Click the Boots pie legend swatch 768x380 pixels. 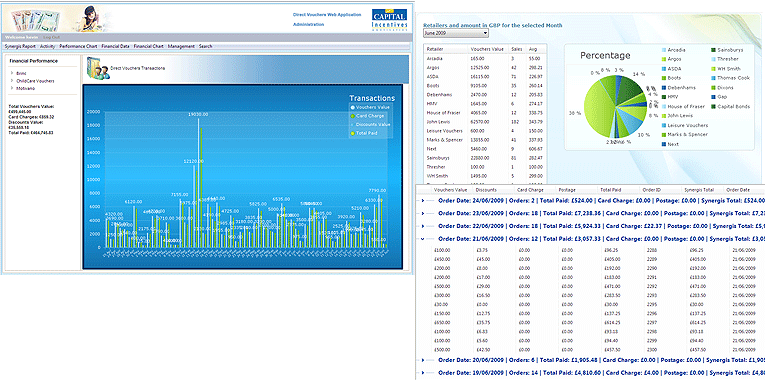pyautogui.click(x=664, y=78)
